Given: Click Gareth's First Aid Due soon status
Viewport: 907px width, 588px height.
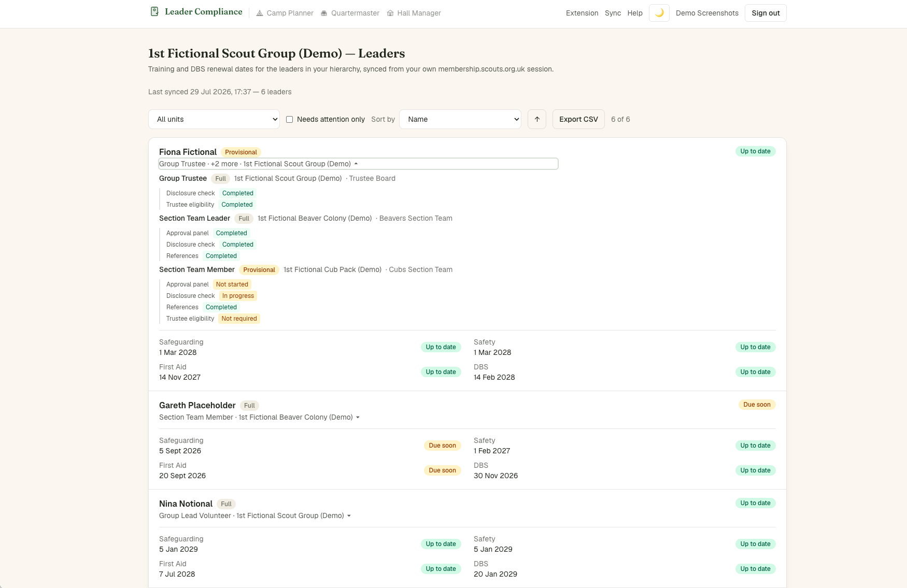Looking at the screenshot, I should 442,470.
